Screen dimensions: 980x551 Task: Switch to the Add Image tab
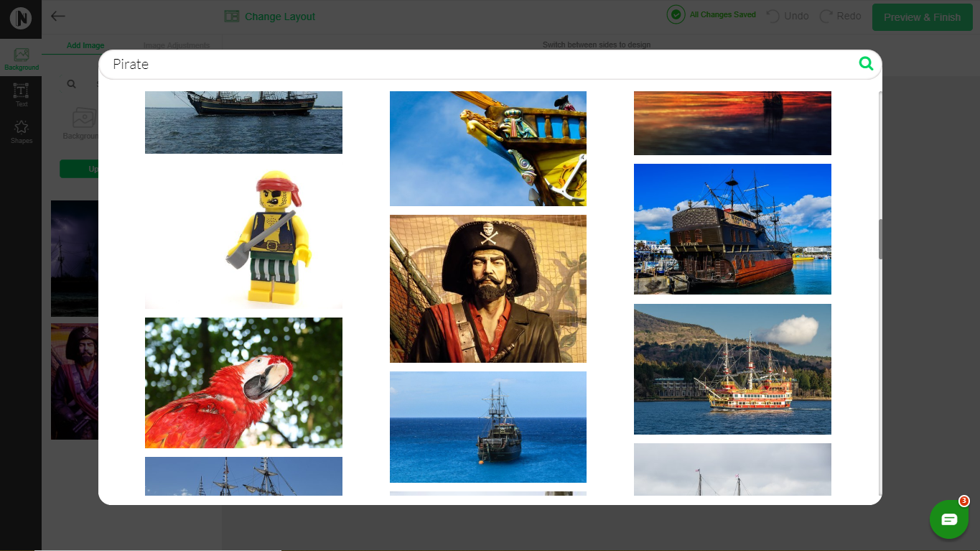pos(85,45)
